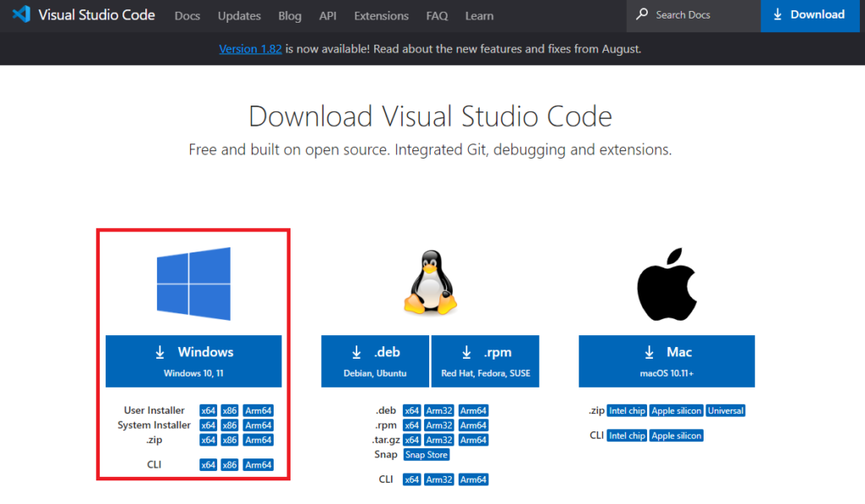Select Linux CLI x64 download

tap(411, 480)
